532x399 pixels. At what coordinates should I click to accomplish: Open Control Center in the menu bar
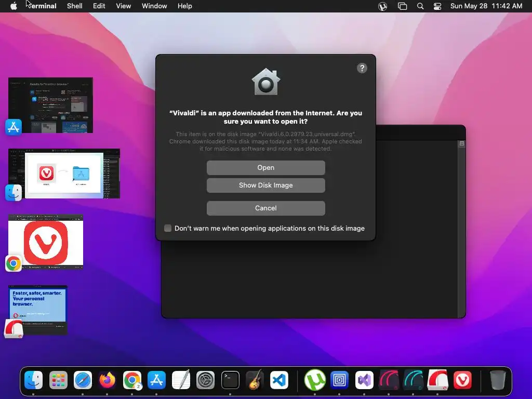click(x=437, y=6)
